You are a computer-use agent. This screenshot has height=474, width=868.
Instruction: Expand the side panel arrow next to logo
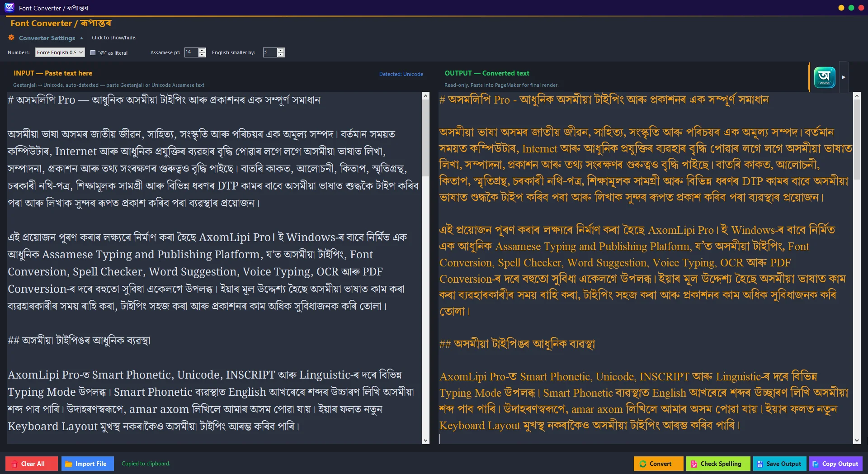coord(844,77)
